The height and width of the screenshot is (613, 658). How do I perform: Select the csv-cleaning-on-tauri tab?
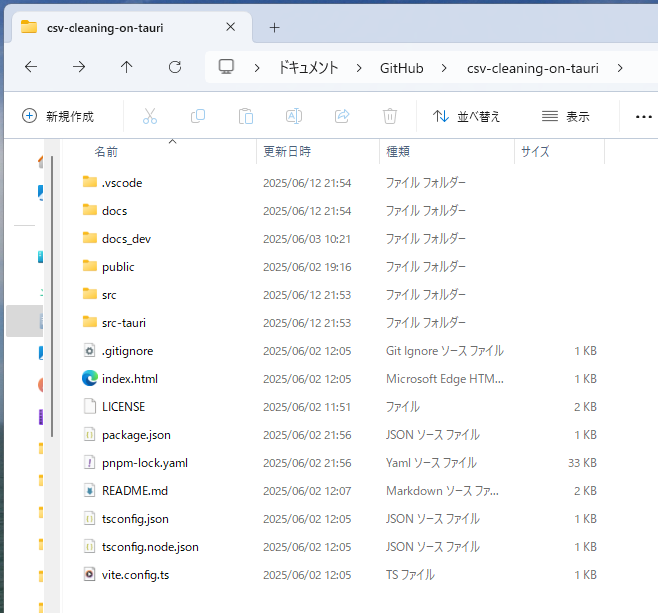pos(132,28)
